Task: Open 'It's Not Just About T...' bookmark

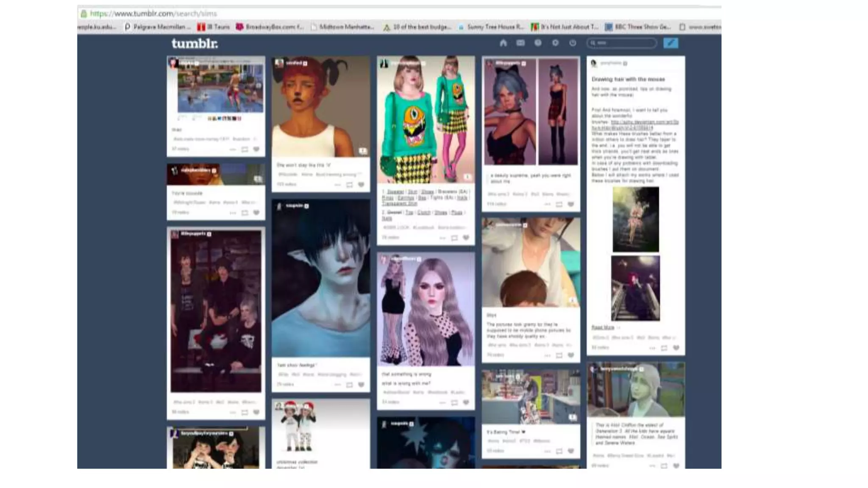Action: (565, 27)
